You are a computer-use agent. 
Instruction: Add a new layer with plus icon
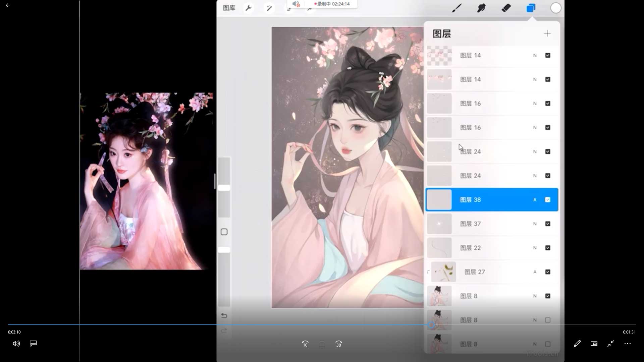(547, 34)
